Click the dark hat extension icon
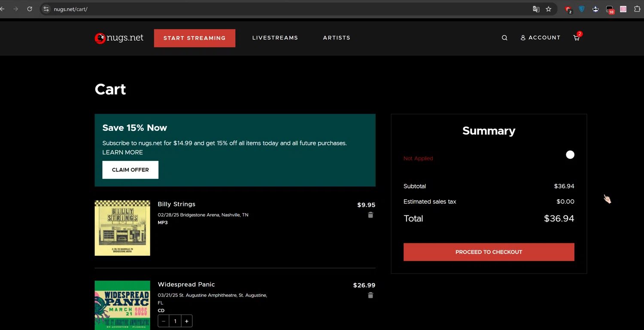 [595, 9]
